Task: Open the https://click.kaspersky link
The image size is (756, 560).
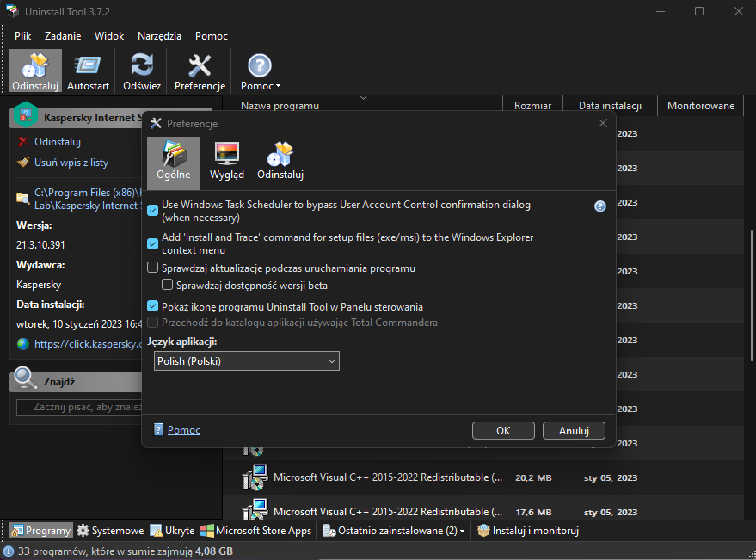Action: 89,344
